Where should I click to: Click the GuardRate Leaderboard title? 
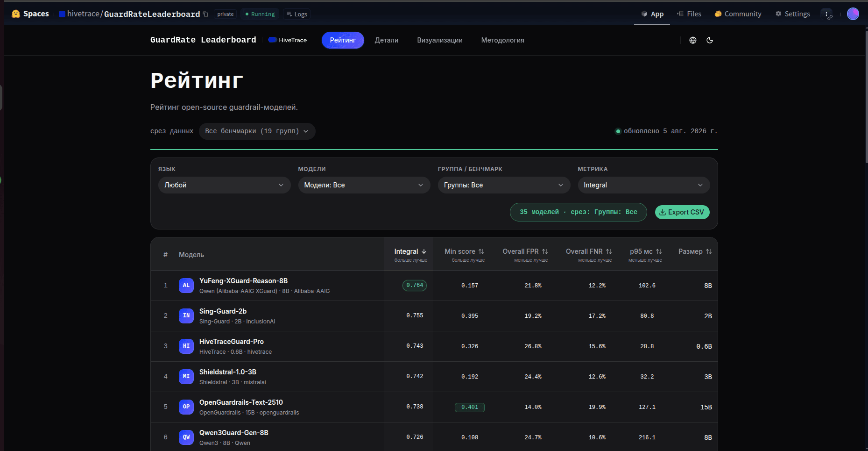click(x=203, y=40)
